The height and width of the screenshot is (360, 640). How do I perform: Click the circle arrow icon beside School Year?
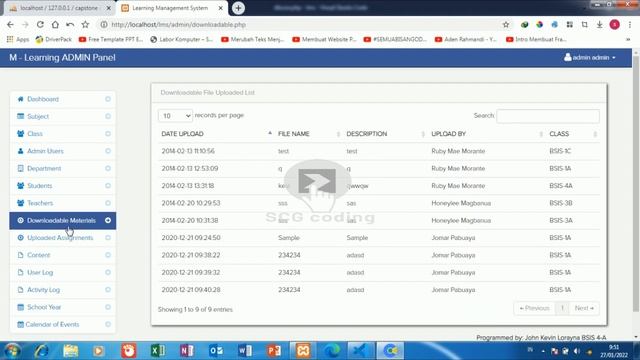click(x=108, y=307)
